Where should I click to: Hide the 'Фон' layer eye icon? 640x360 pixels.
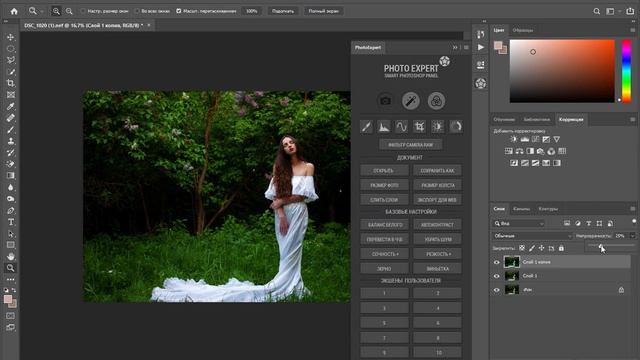(x=497, y=290)
